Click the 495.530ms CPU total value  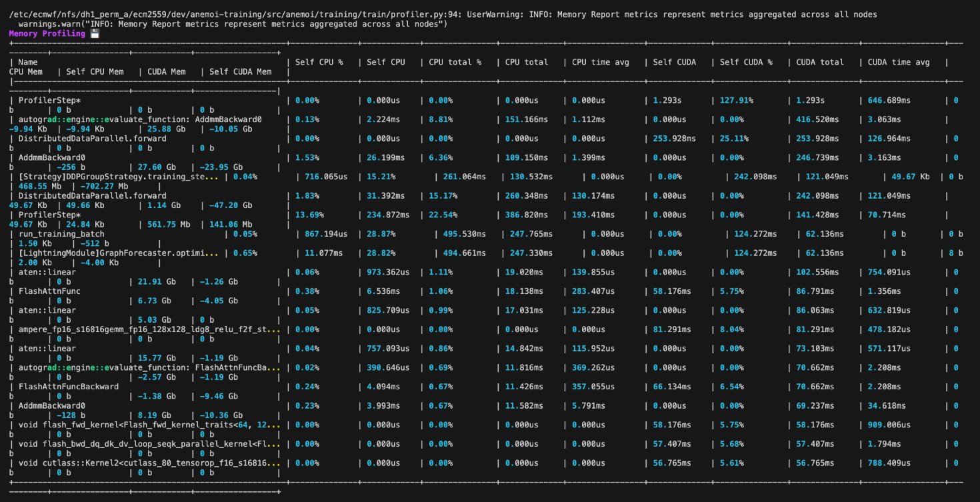465,234
